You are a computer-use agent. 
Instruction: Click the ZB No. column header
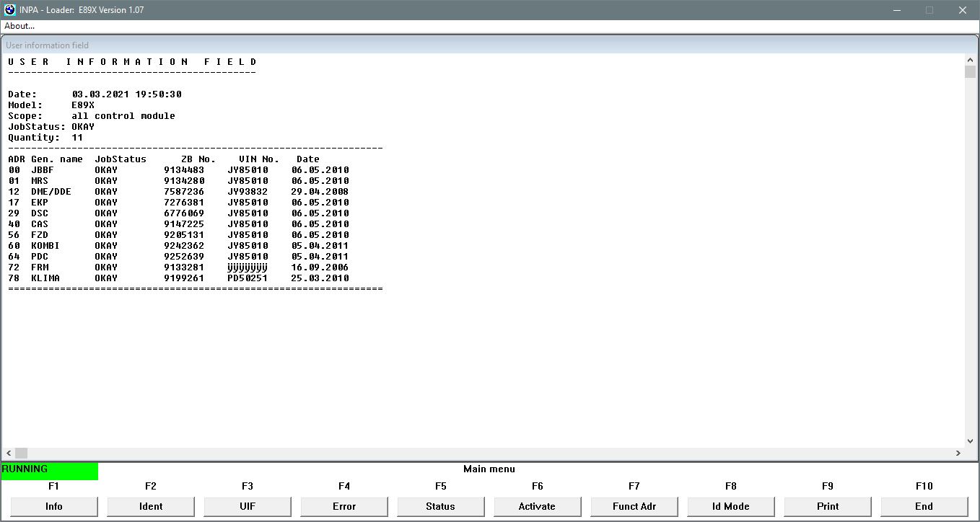(x=198, y=159)
